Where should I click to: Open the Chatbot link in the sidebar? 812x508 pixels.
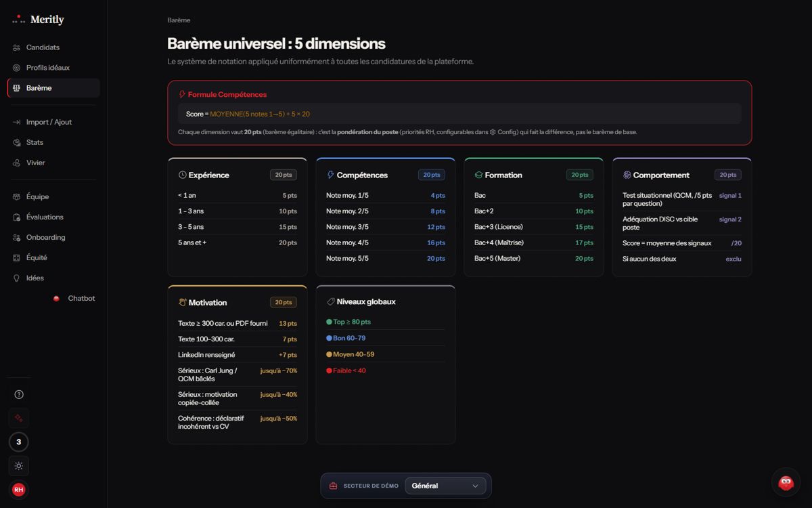74,298
